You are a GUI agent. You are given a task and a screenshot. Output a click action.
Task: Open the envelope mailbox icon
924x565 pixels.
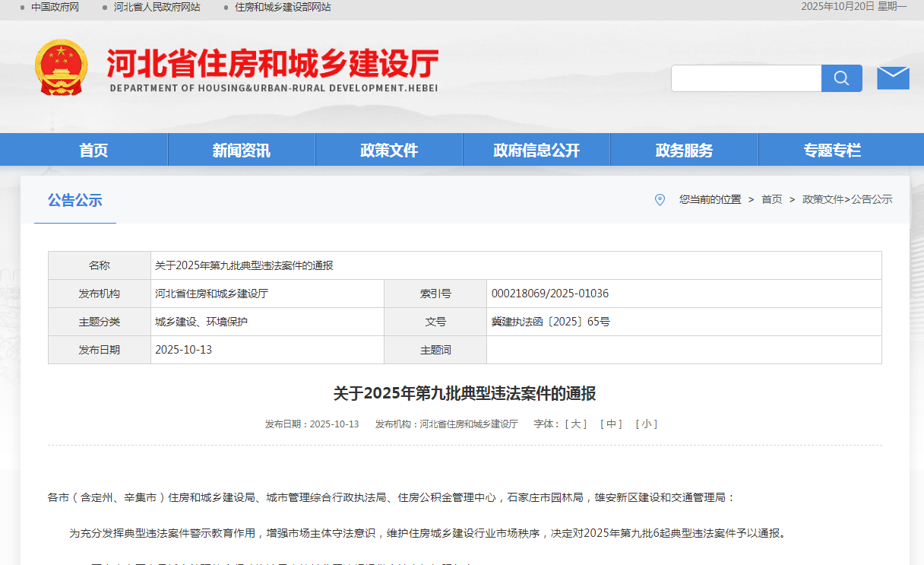[x=893, y=78]
